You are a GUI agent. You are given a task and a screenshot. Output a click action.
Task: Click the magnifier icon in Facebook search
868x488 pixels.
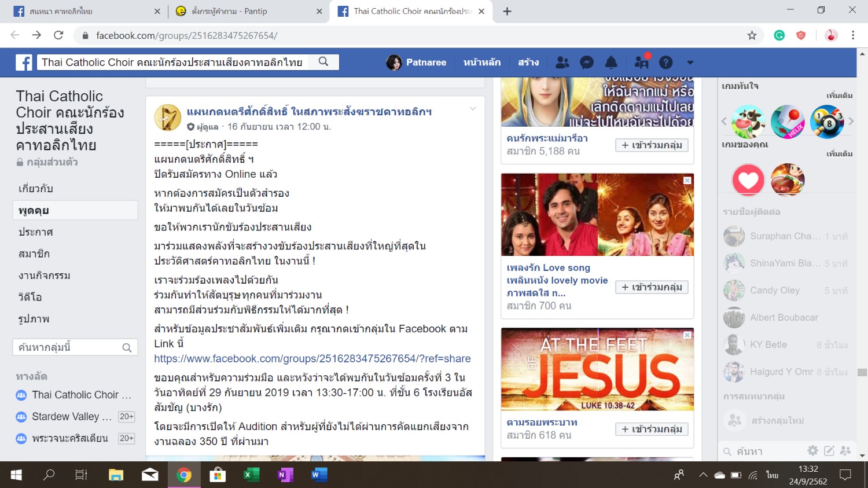323,61
